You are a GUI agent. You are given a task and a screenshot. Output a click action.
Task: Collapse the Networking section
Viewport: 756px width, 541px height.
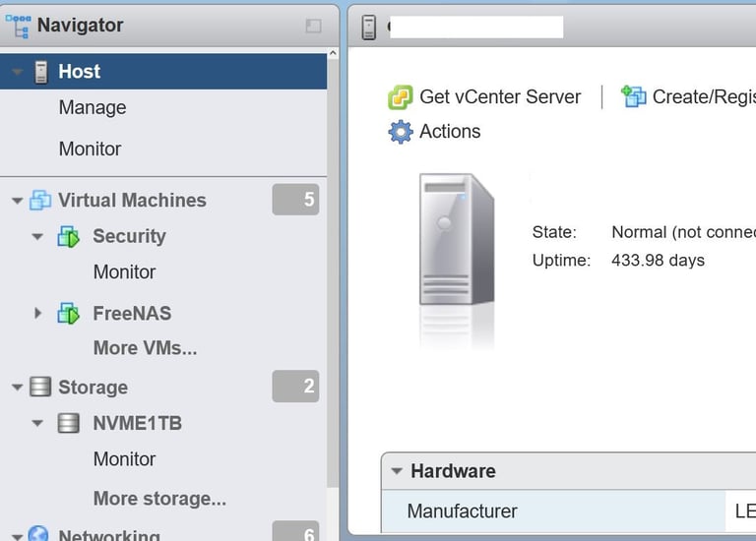click(x=18, y=536)
